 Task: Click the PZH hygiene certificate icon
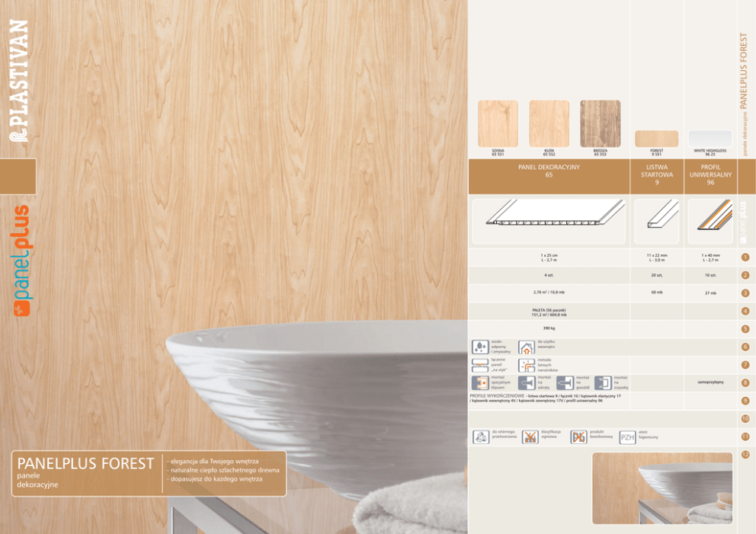627,437
